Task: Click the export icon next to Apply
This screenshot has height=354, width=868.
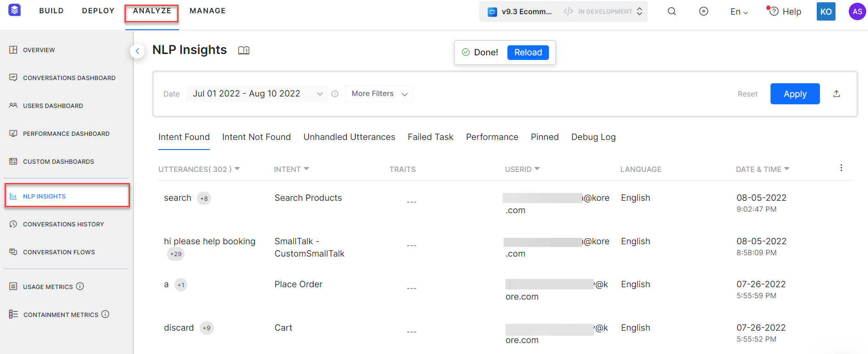Action: pyautogui.click(x=836, y=94)
